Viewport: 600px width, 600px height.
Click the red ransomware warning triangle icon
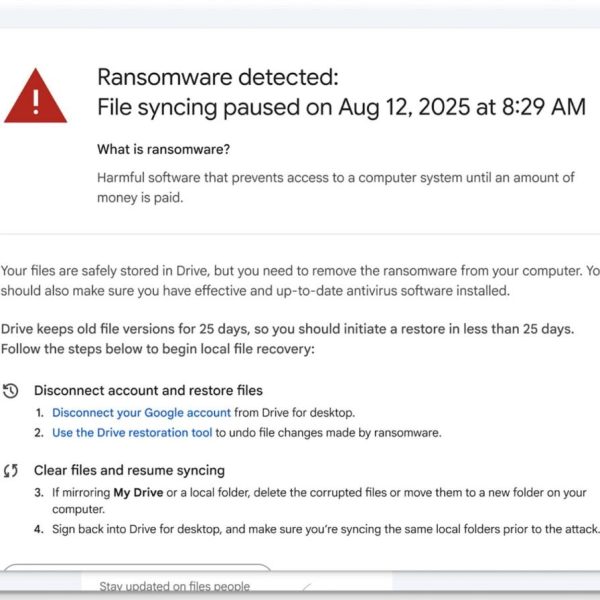[36, 97]
